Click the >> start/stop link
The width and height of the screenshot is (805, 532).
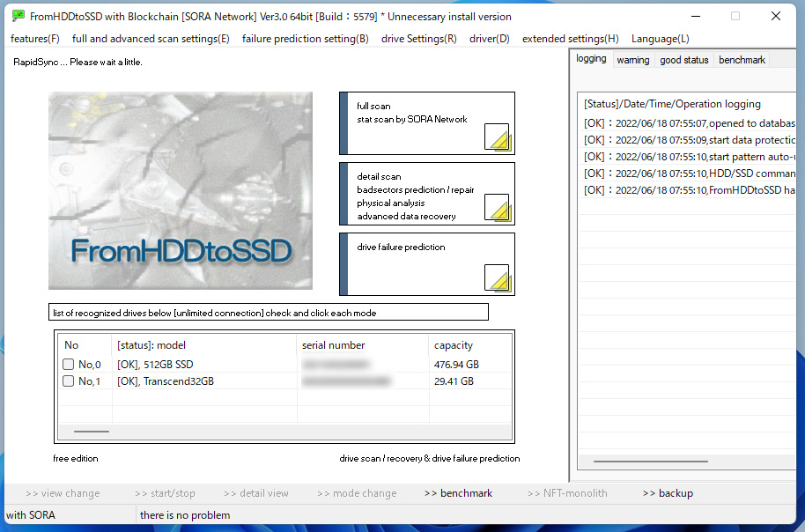click(x=165, y=493)
